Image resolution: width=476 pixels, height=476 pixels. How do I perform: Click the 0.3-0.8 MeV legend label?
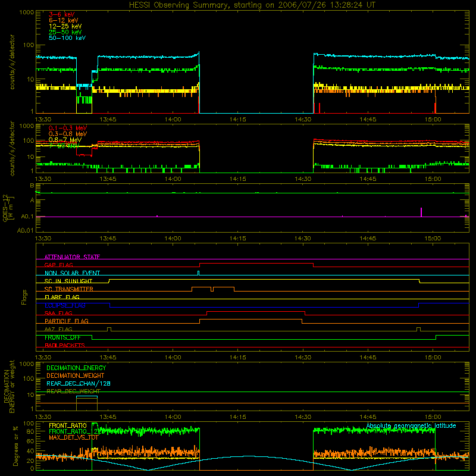tap(68, 134)
